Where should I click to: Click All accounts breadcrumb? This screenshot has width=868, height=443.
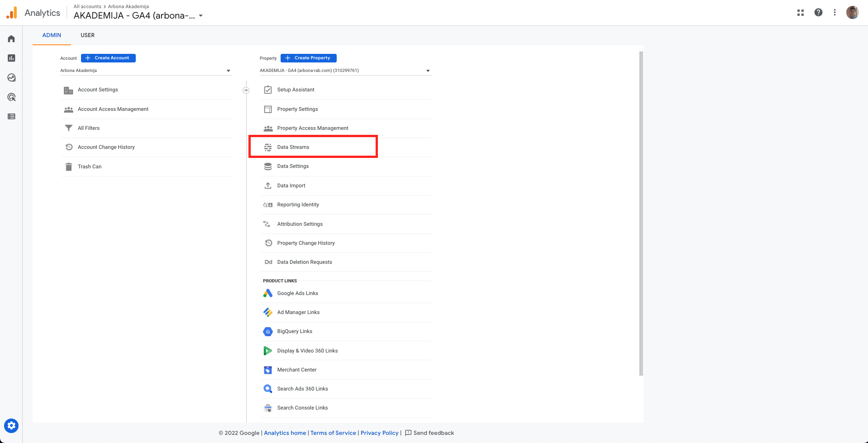(x=87, y=6)
